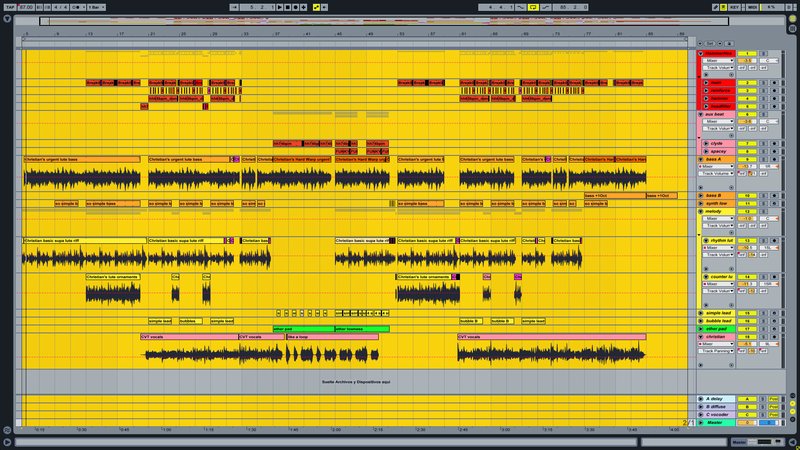Arm the synth low track

tap(774, 204)
